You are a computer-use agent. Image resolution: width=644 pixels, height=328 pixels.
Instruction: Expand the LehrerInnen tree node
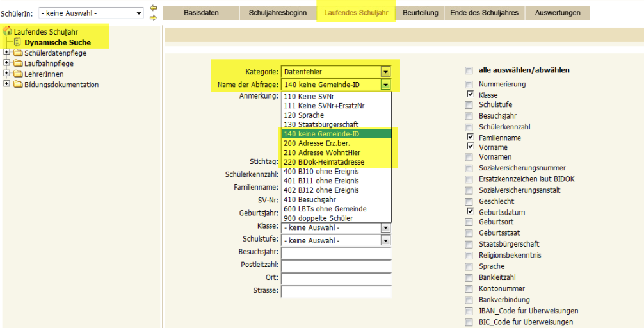pos(6,74)
